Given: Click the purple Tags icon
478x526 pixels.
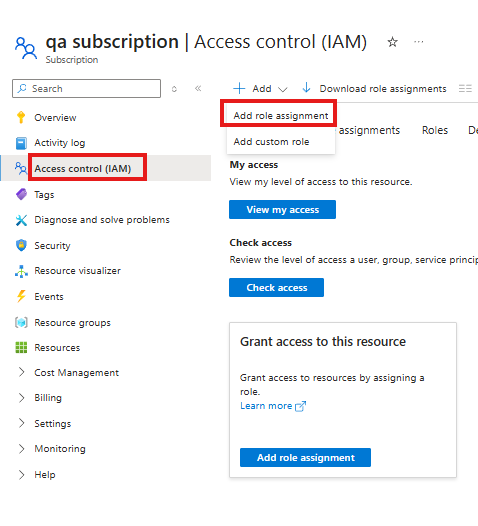Looking at the screenshot, I should pyautogui.click(x=21, y=195).
